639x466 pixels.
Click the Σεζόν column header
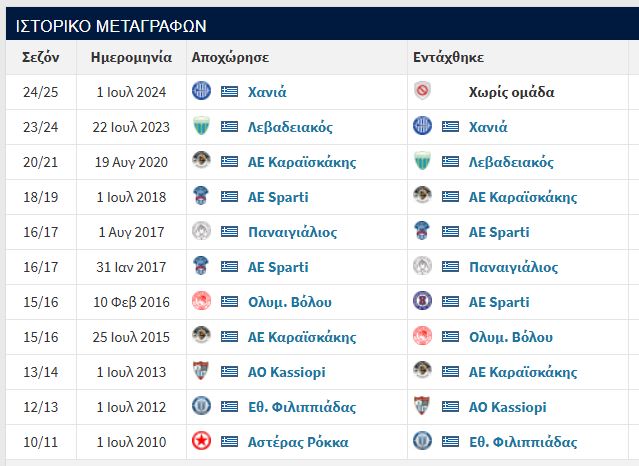pos(41,57)
